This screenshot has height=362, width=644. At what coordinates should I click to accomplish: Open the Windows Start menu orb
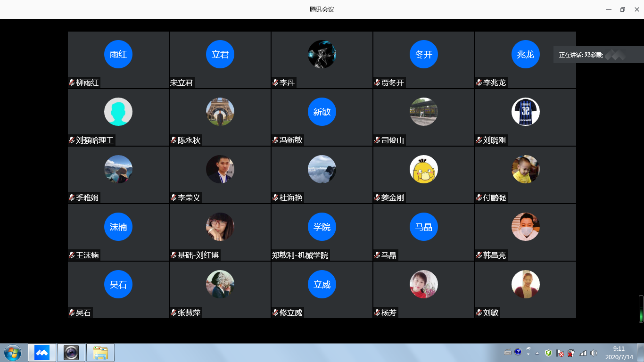(x=12, y=353)
